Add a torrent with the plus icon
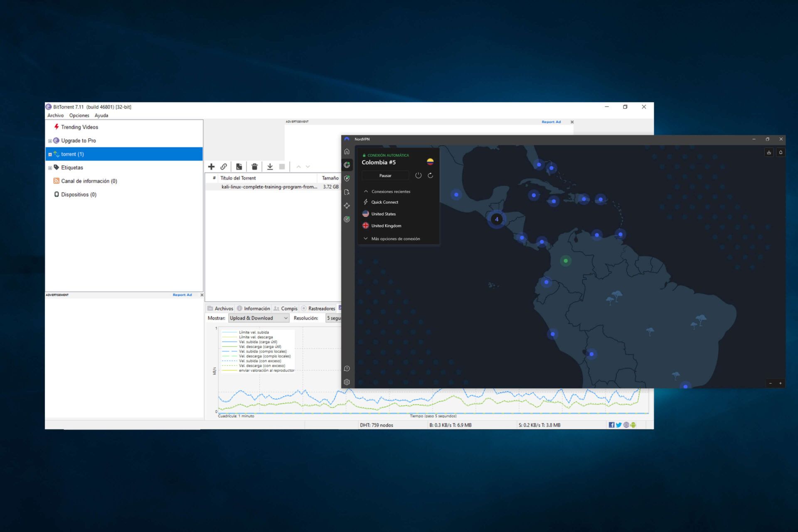Viewport: 798px width, 532px height. (x=211, y=167)
